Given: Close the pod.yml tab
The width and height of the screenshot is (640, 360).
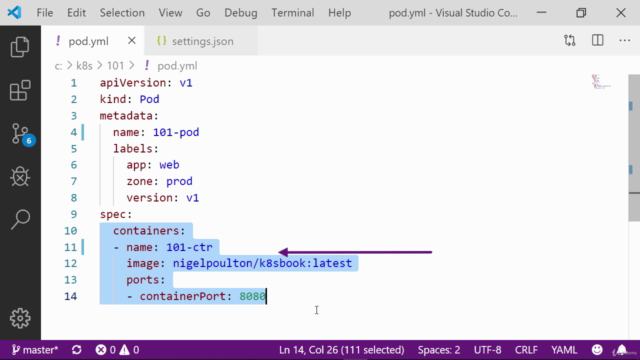Looking at the screenshot, I should tap(131, 41).
